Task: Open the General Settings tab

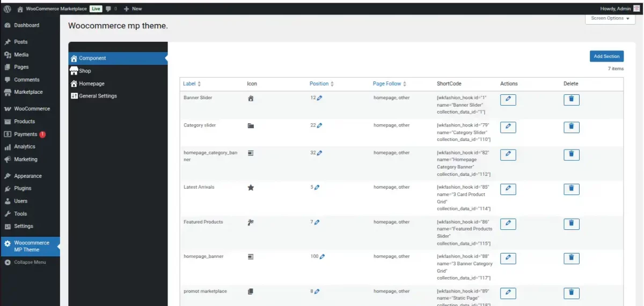Action: (118, 96)
